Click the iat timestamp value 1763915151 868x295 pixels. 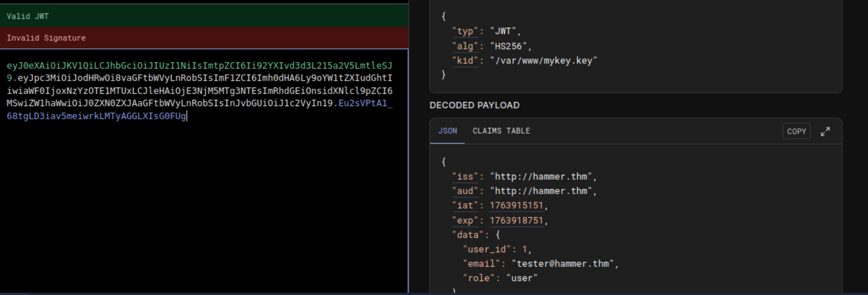(x=516, y=206)
